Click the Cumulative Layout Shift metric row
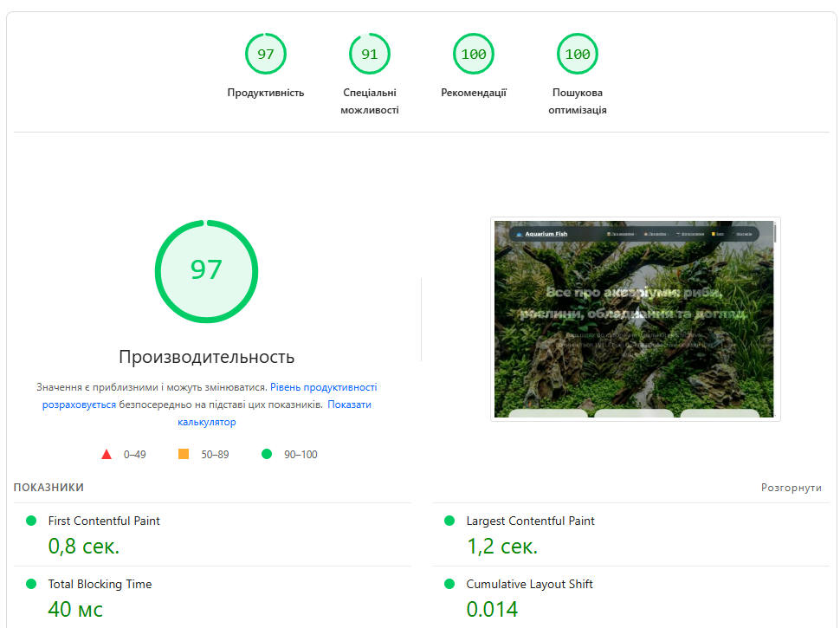The width and height of the screenshot is (840, 628). 529,584
